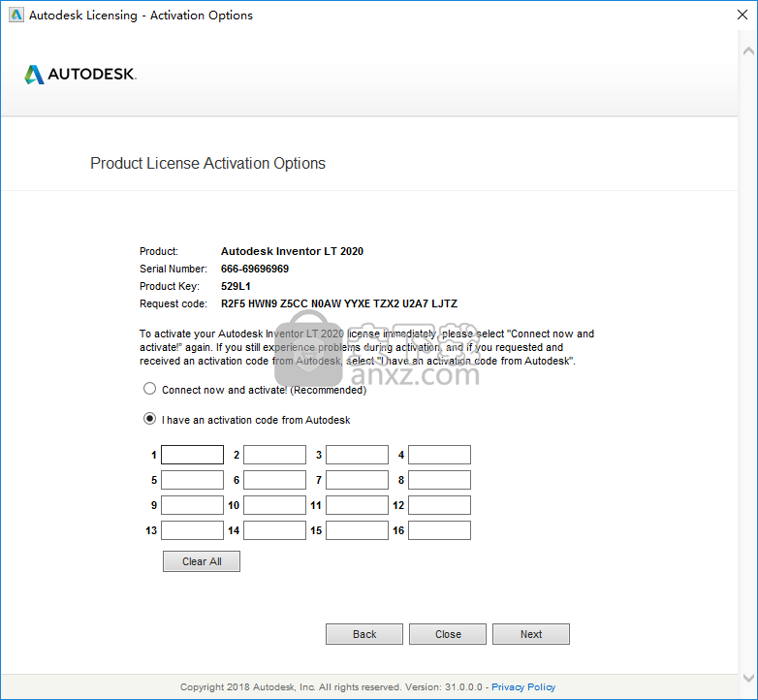
Task: Click the I have an activation code from Autodesk label
Action: (256, 420)
